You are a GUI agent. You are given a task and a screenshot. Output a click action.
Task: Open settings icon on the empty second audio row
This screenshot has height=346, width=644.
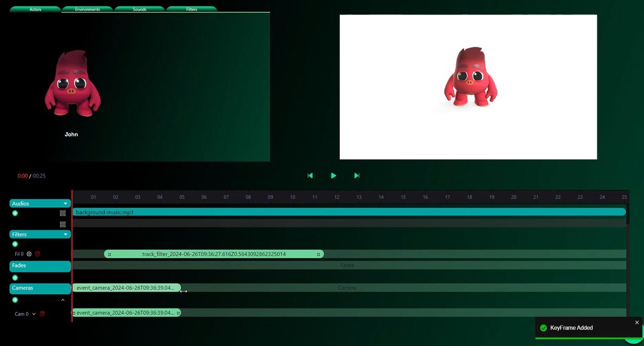point(63,224)
